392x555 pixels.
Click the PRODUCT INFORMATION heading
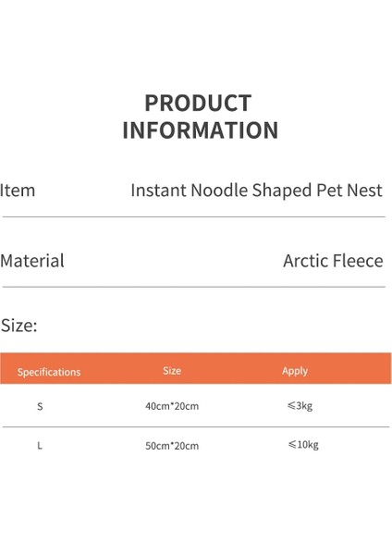coord(200,117)
